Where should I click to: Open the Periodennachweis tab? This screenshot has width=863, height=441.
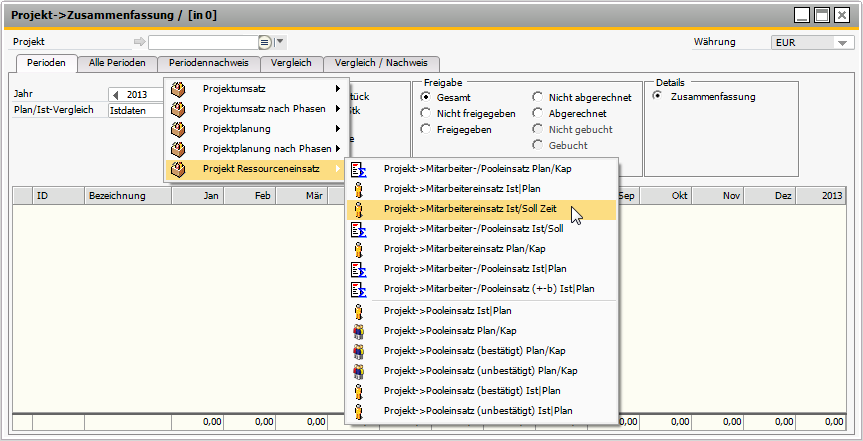(x=209, y=63)
